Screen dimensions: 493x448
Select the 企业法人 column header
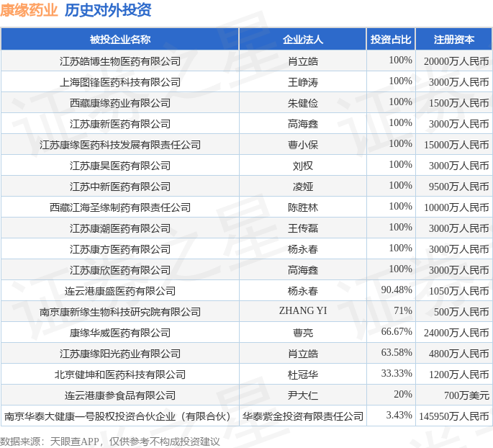[303, 40]
